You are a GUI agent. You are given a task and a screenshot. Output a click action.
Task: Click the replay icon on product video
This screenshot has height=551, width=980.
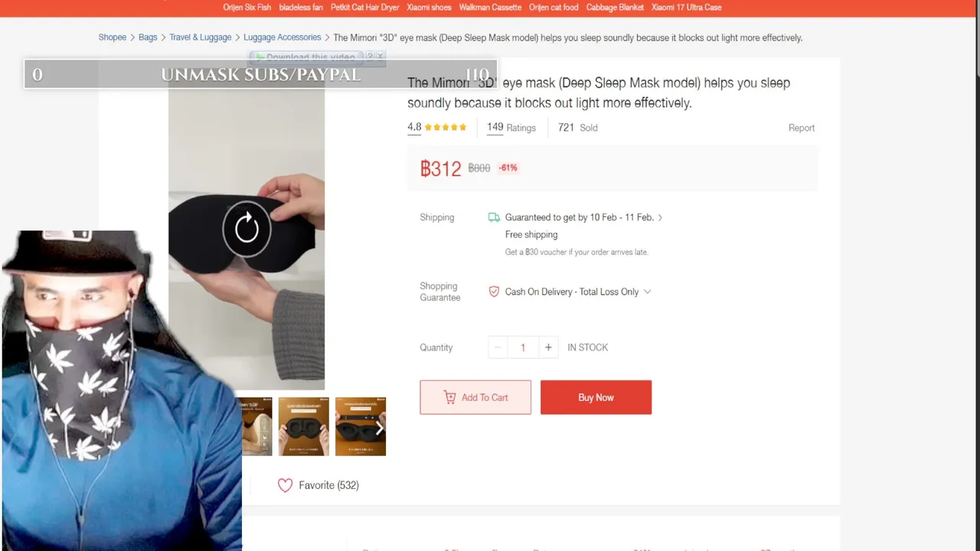pyautogui.click(x=247, y=228)
